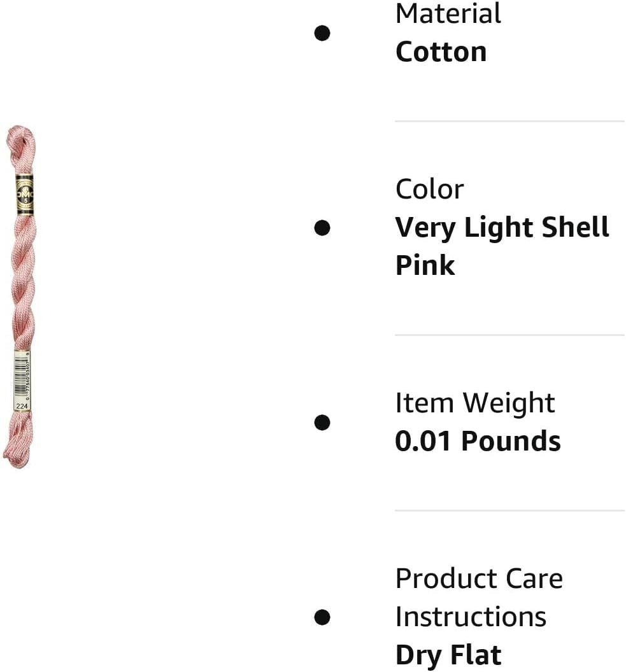Click the Item Weight heading
The height and width of the screenshot is (672, 626).
point(475,403)
